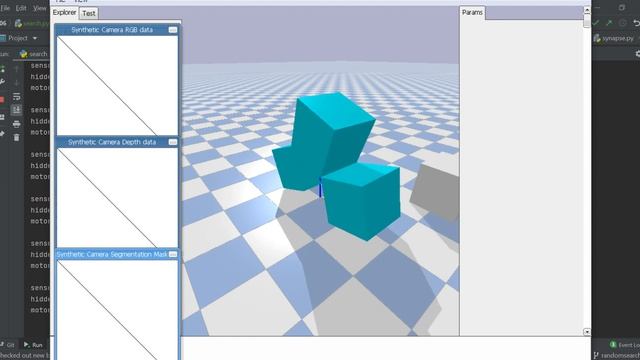The width and height of the screenshot is (640, 360).
Task: Toggle soft-wrap in the Run console
Action: coord(16,97)
